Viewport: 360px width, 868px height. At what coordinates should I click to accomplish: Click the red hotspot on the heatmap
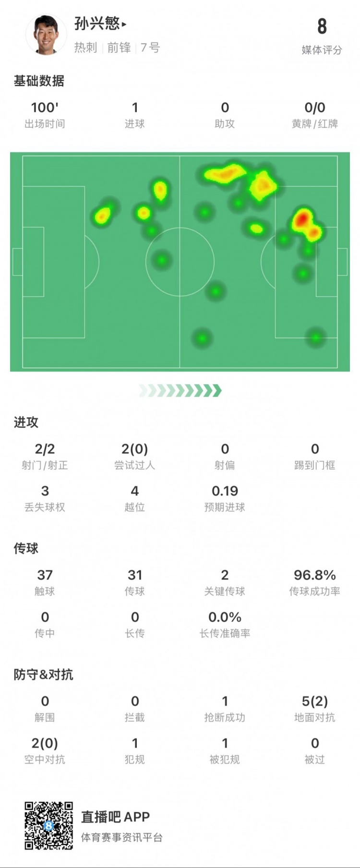(x=301, y=219)
